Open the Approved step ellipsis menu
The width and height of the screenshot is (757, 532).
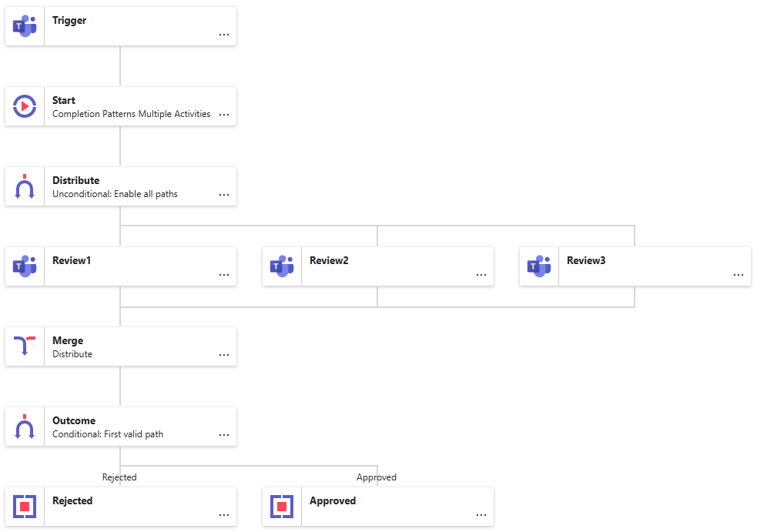pyautogui.click(x=481, y=515)
